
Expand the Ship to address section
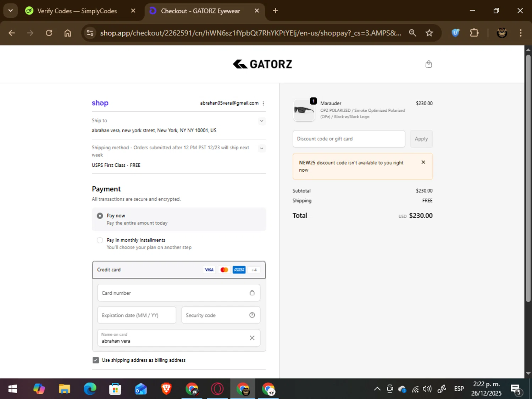coord(261,121)
